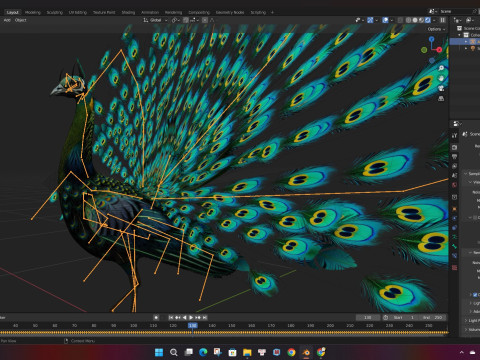Toggle viewport overlays
The width and height of the screenshot is (480, 360).
click(x=385, y=20)
